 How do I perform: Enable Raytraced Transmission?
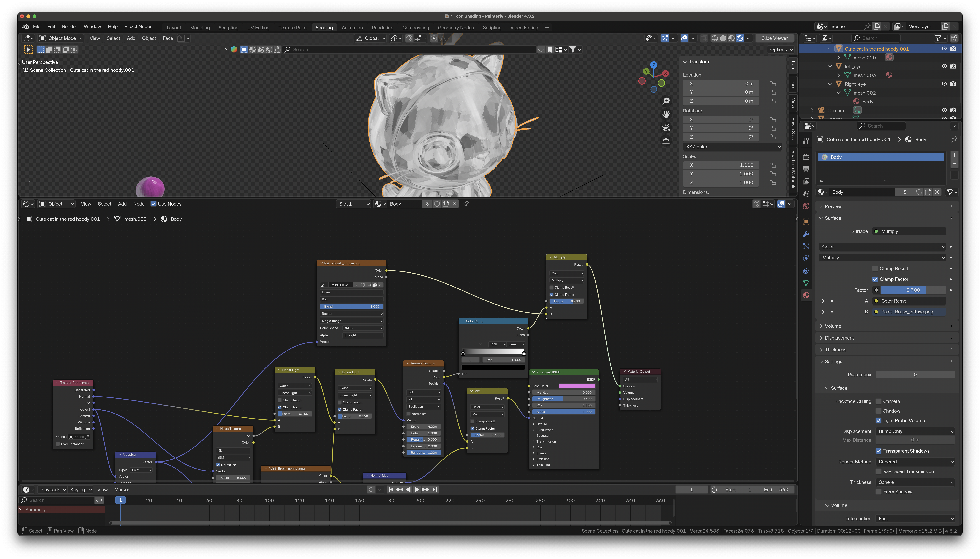(878, 471)
